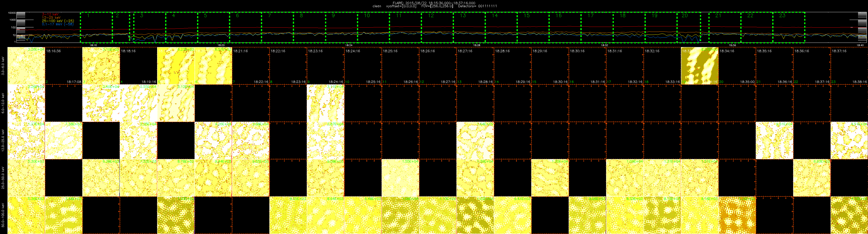Viewport: 868px width, 234px height.
Task: Open the 12.0-25.0 keV image in panel 2
Action: click(64, 141)
